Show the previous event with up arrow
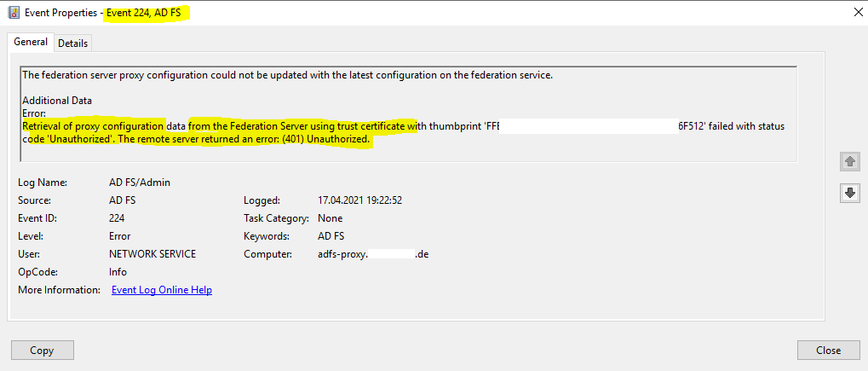868x371 pixels. tap(850, 162)
